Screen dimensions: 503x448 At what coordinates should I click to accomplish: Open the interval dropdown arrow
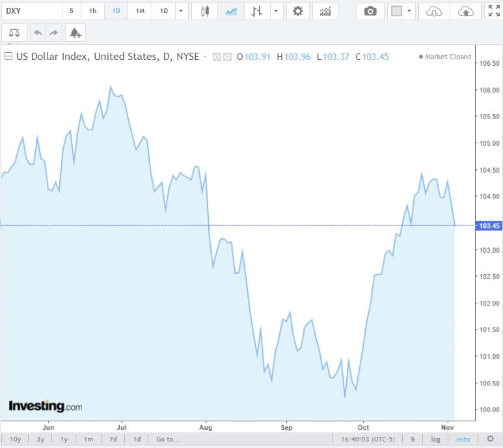(x=182, y=11)
